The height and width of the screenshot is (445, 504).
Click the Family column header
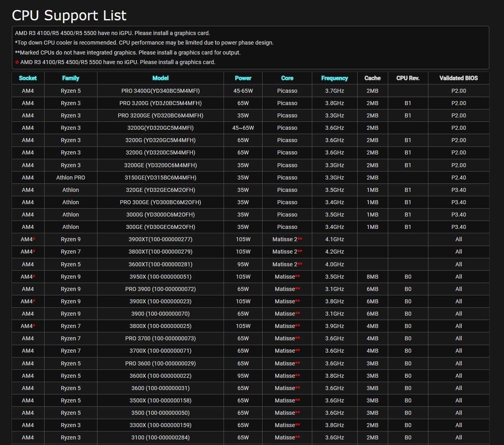tap(70, 78)
